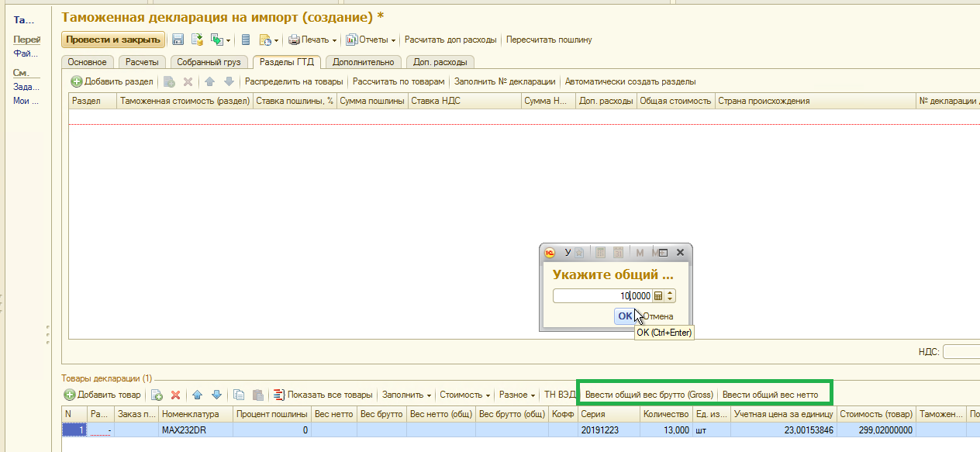The width and height of the screenshot is (980, 452).
Task: Switch to the Основное tab
Action: pos(87,62)
